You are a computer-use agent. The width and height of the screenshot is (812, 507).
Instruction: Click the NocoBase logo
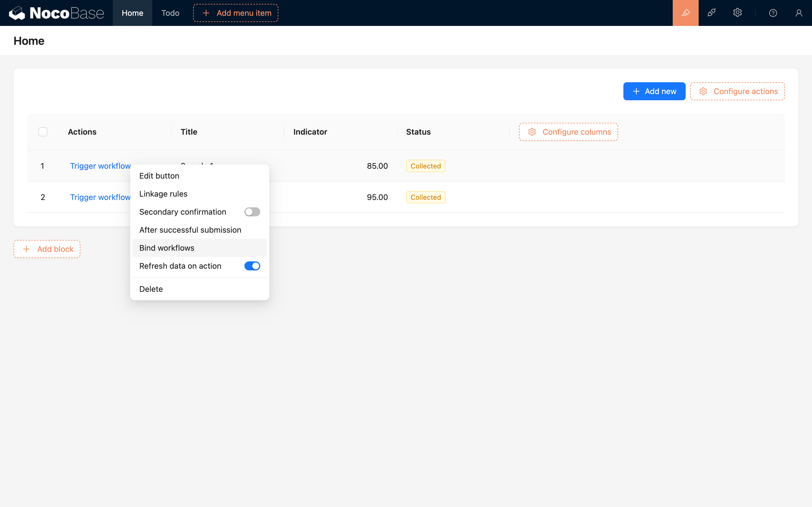[56, 13]
